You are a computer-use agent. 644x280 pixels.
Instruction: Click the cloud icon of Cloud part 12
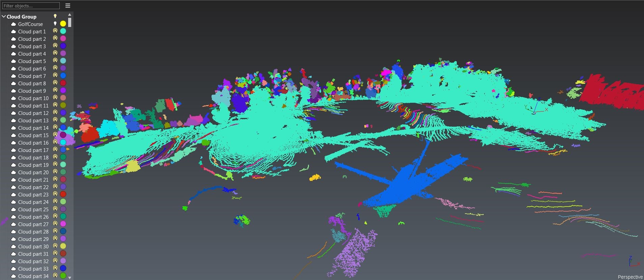click(x=13, y=113)
